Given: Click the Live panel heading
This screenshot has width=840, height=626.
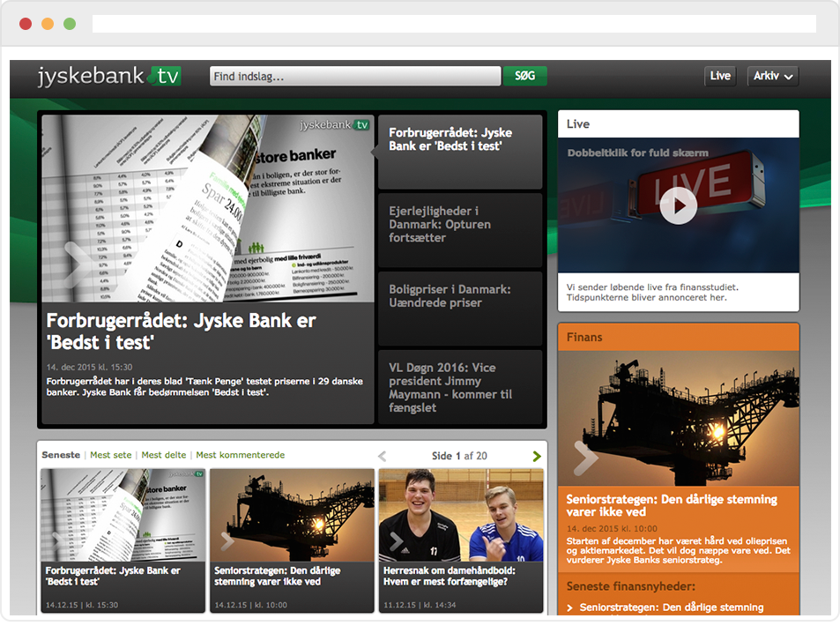Looking at the screenshot, I should tap(578, 123).
